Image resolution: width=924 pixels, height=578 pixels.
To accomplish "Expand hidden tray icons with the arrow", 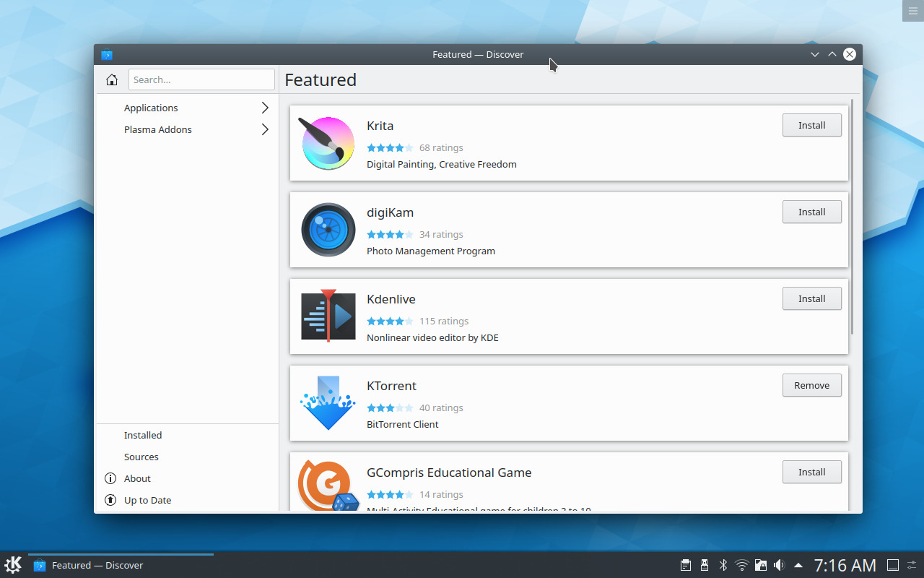I will [x=798, y=565].
